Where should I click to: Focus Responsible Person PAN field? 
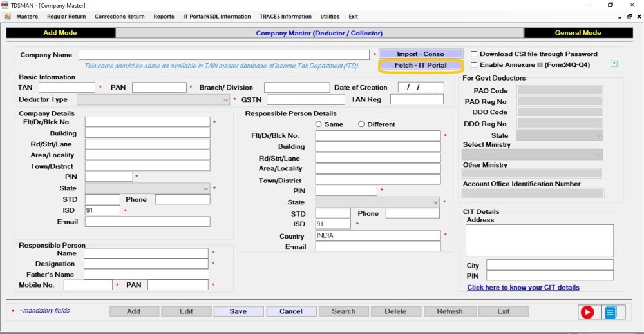pyautogui.click(x=178, y=284)
